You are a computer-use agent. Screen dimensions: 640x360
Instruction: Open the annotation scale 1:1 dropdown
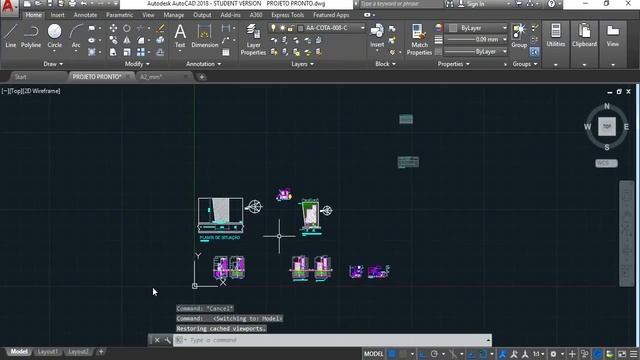[539, 354]
